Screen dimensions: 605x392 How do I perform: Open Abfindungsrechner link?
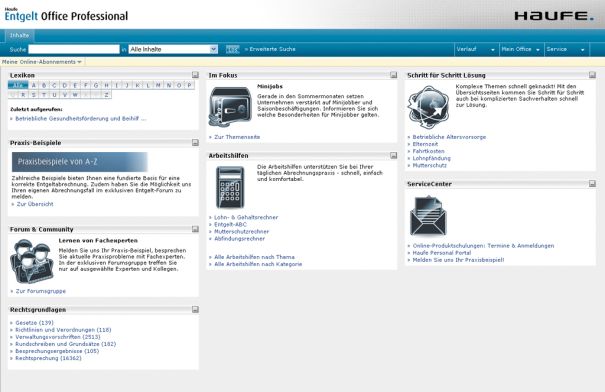[239, 238]
